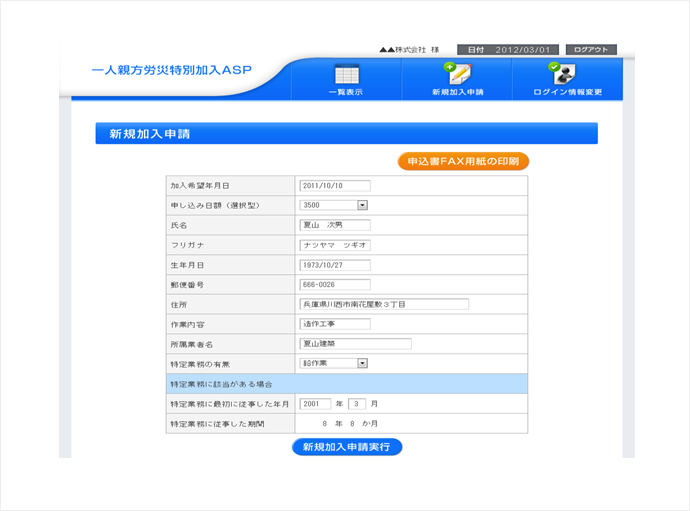The width and height of the screenshot is (690, 511).
Task: Click the 新規加入申請 pencil icon
Action: click(x=458, y=73)
